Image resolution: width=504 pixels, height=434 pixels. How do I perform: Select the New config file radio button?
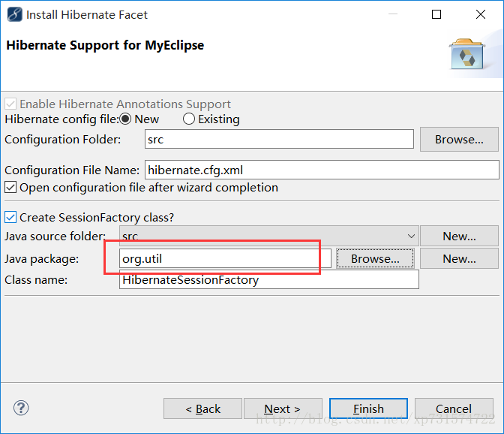(x=125, y=119)
